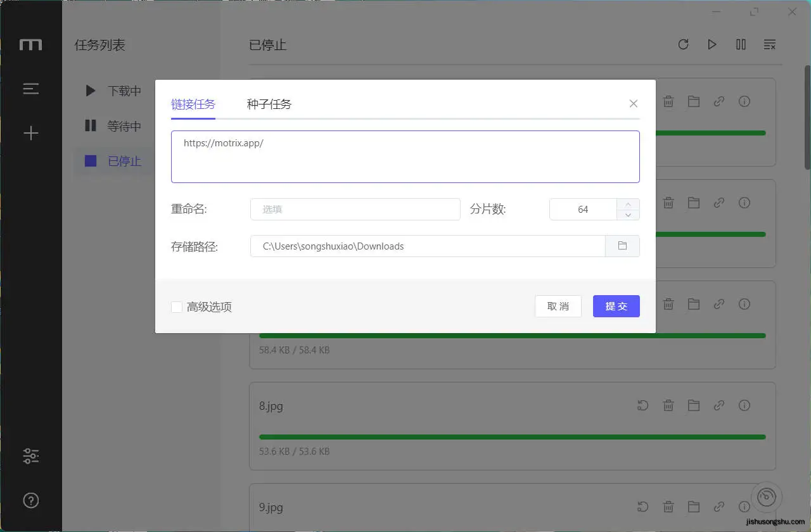Select the 链接任务 tab
The height and width of the screenshot is (532, 811).
[193, 104]
